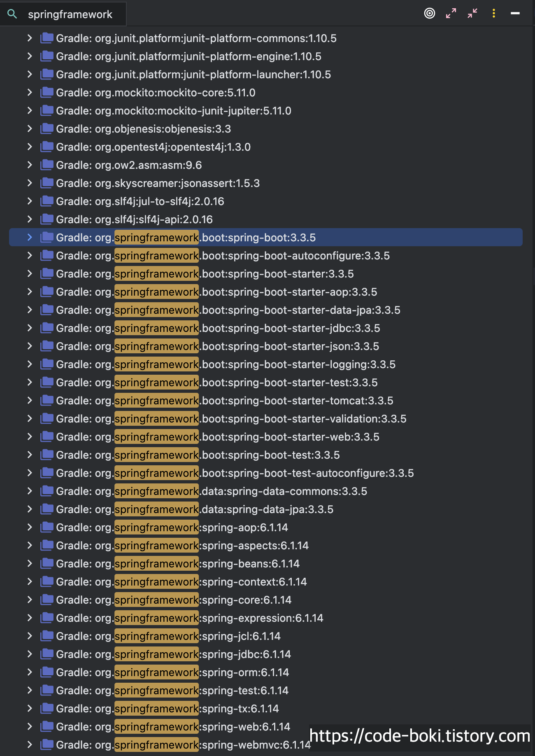Image resolution: width=535 pixels, height=756 pixels.
Task: Expand objenesis:3.3 library node
Action: tap(30, 128)
